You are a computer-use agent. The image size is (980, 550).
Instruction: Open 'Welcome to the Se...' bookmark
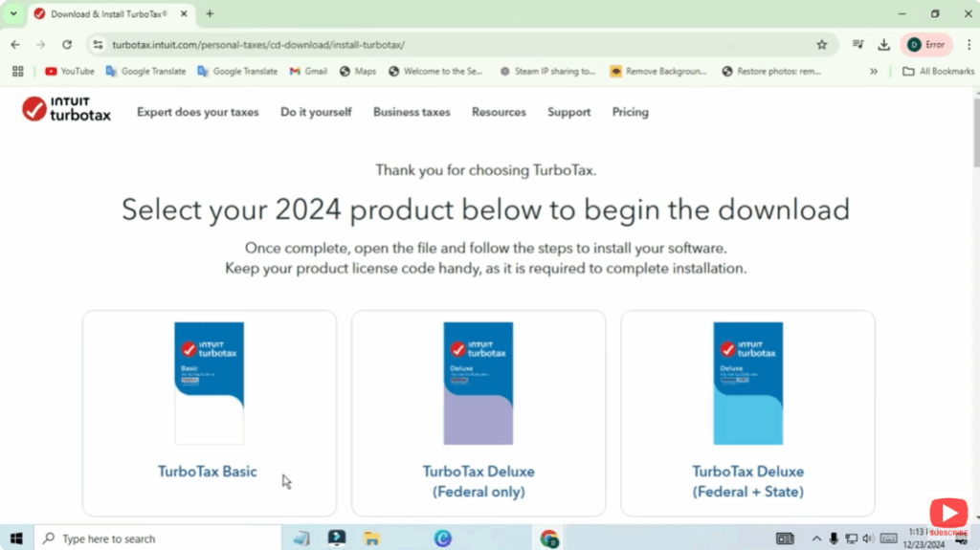[x=435, y=71]
